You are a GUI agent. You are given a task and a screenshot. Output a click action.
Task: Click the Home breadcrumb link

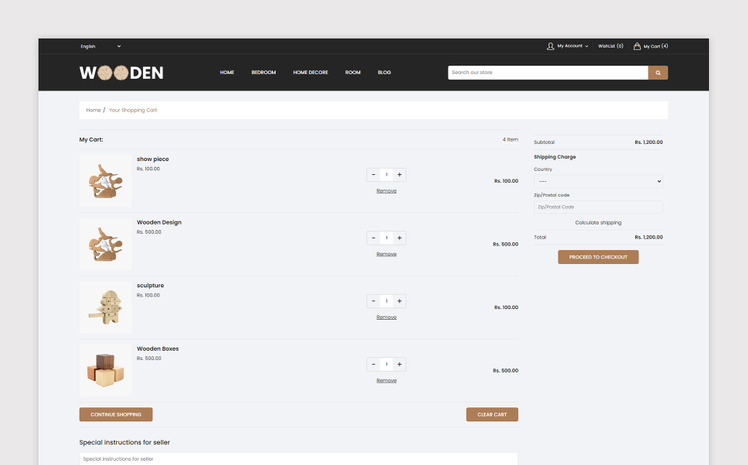93,110
